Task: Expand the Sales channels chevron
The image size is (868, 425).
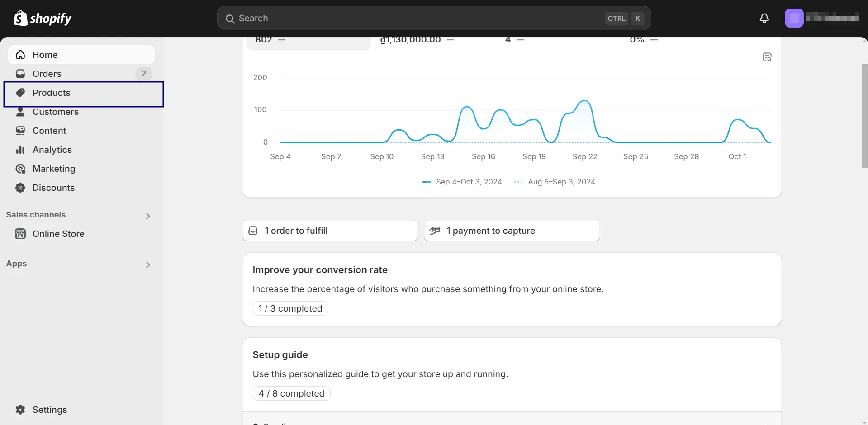Action: tap(148, 216)
